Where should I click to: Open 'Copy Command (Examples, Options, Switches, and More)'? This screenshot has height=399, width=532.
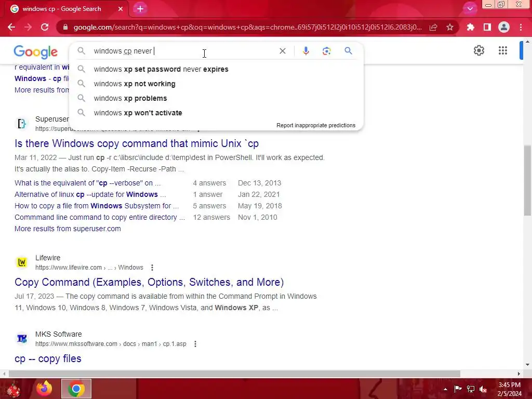pyautogui.click(x=149, y=282)
